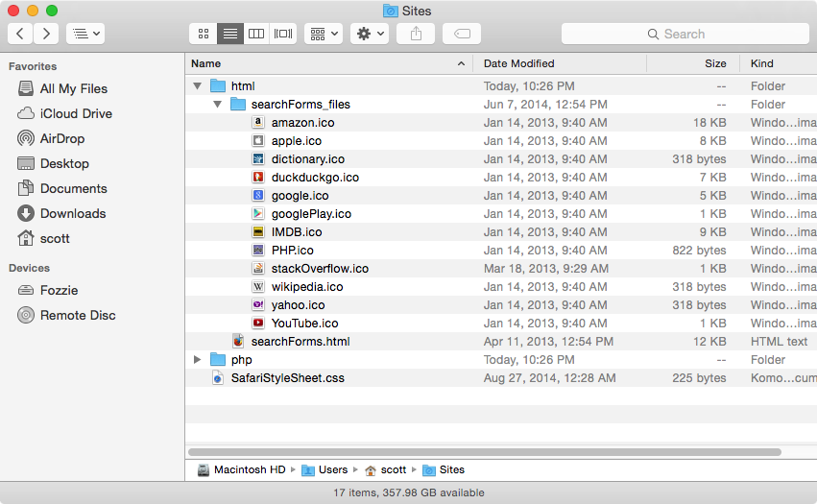Click into the Search field
The width and height of the screenshot is (817, 504).
tap(685, 34)
